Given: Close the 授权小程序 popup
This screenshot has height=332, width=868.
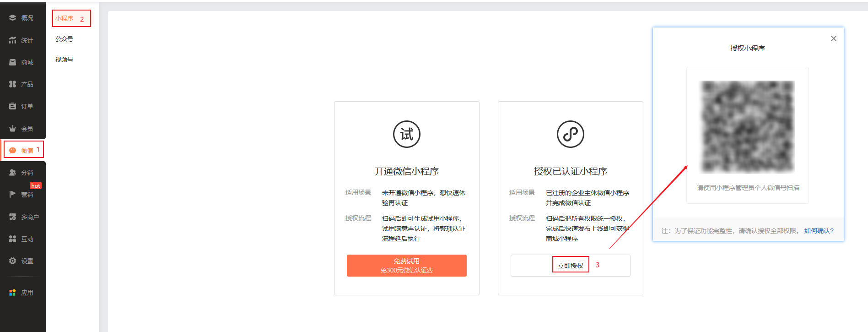Looking at the screenshot, I should [834, 38].
